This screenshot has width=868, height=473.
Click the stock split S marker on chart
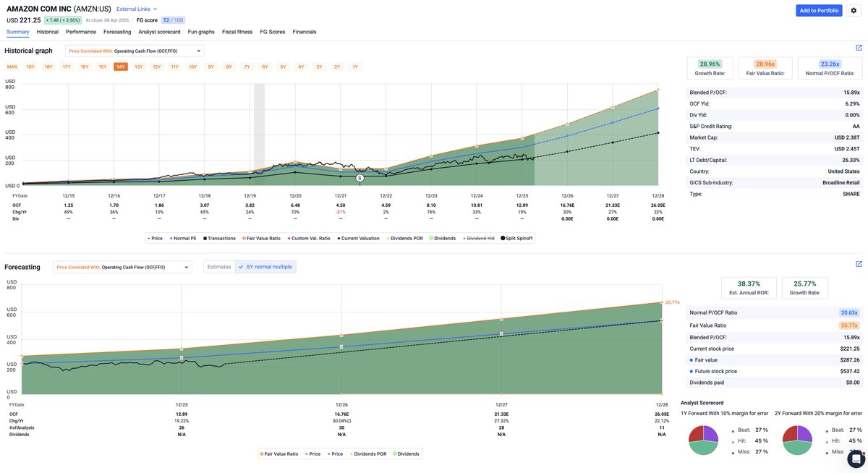[359, 177]
